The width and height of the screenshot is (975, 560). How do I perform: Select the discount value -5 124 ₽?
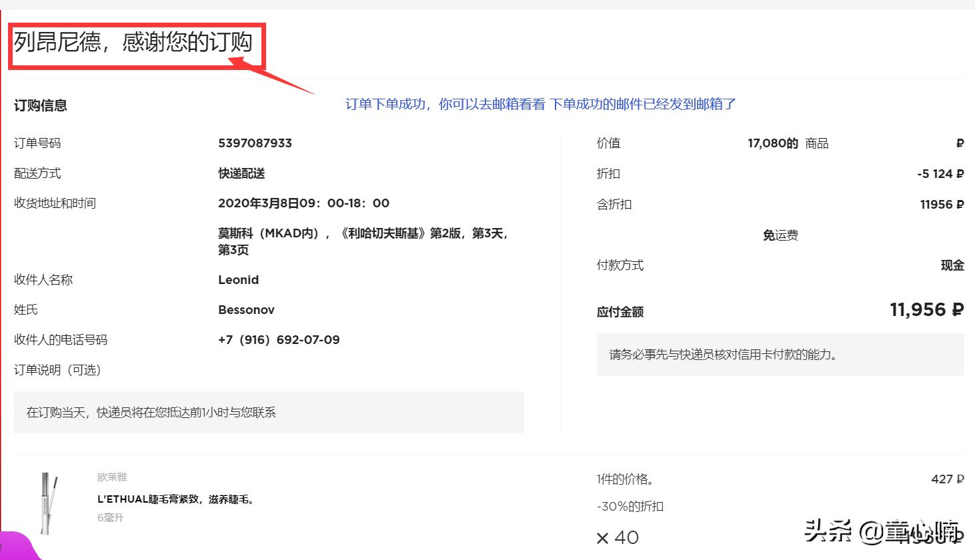click(x=940, y=173)
